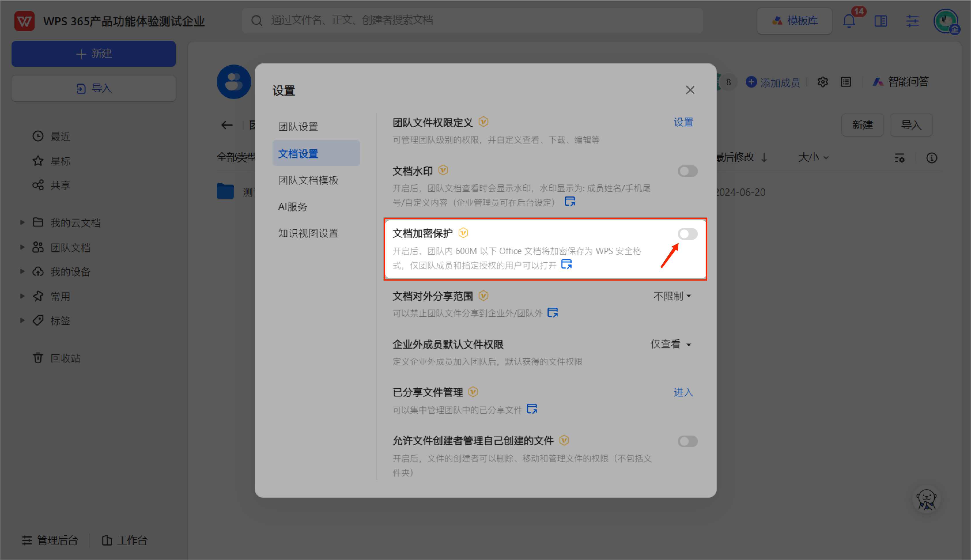Click the search magnifier icon
The width and height of the screenshot is (971, 560).
pos(257,20)
